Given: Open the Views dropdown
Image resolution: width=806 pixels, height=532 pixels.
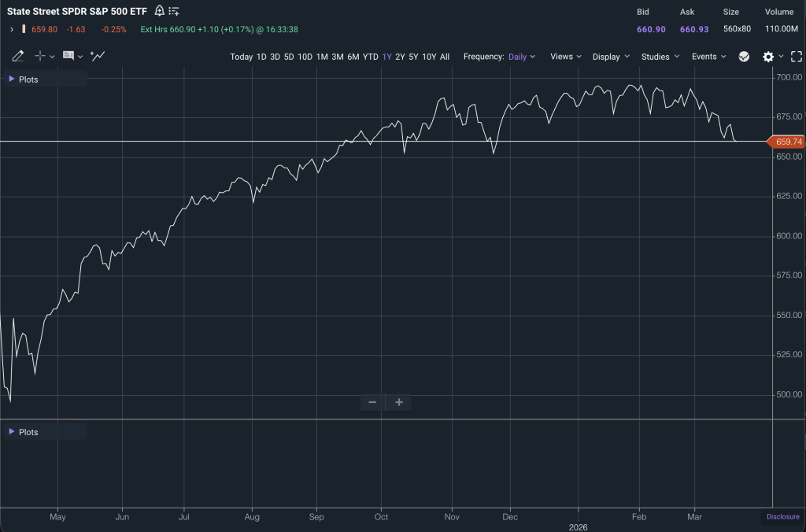Looking at the screenshot, I should tap(565, 57).
